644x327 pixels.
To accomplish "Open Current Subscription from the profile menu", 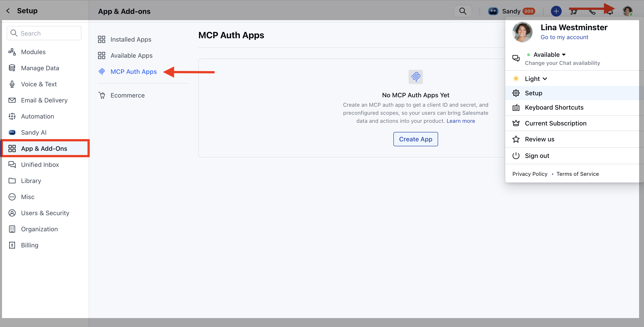I will click(574, 123).
